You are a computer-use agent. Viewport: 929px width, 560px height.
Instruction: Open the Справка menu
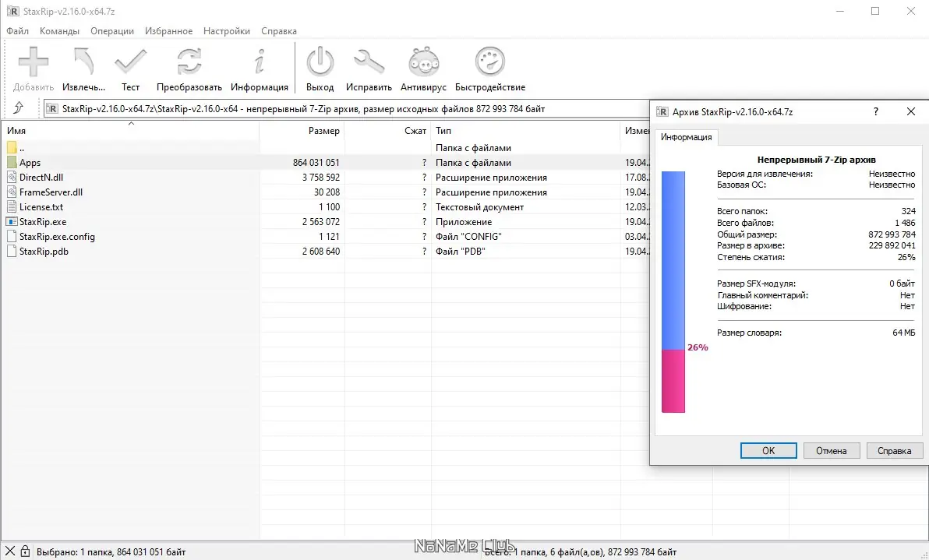click(278, 31)
